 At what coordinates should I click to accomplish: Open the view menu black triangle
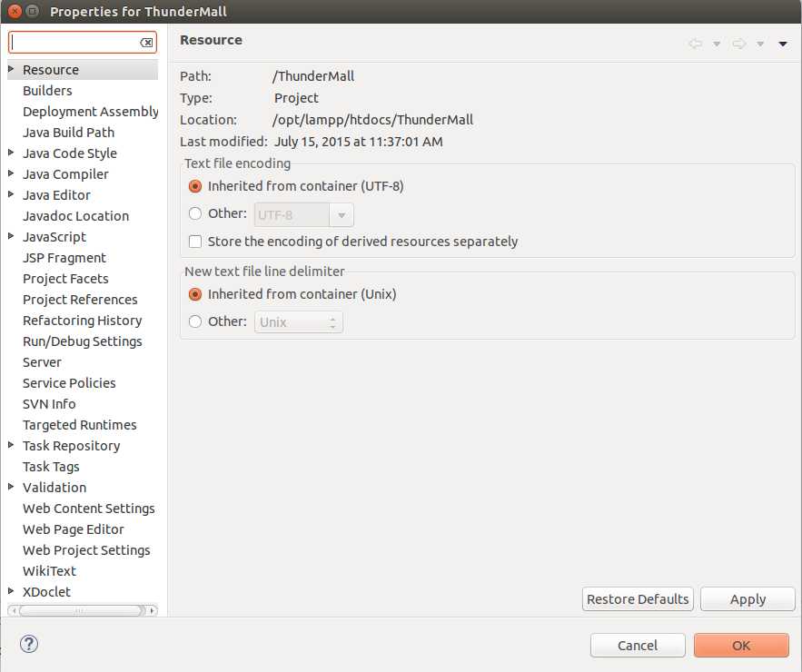tap(783, 44)
